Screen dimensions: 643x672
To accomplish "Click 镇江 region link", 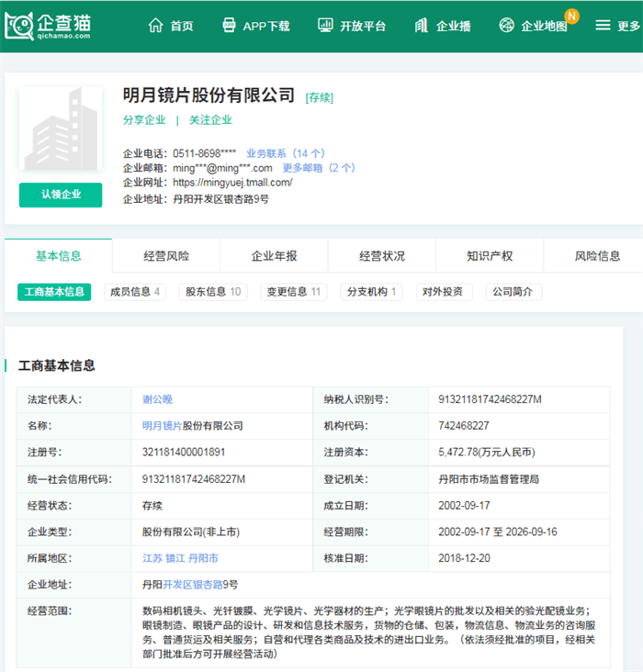I will click(175, 558).
